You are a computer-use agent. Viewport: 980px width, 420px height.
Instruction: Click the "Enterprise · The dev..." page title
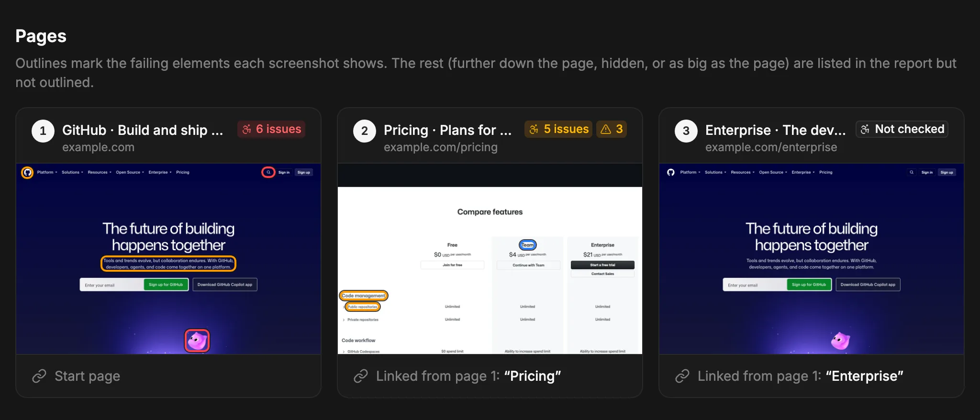(776, 130)
